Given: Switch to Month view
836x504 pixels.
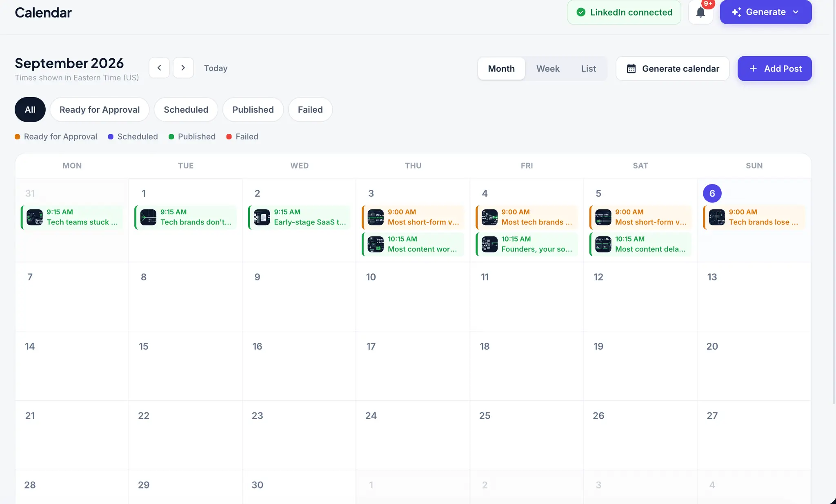Looking at the screenshot, I should coord(501,69).
